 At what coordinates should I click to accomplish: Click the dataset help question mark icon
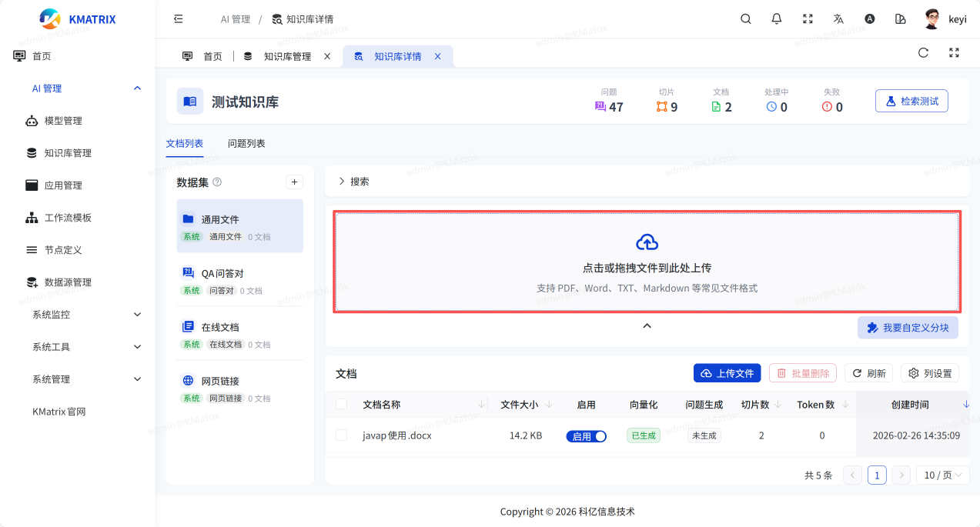coord(217,182)
